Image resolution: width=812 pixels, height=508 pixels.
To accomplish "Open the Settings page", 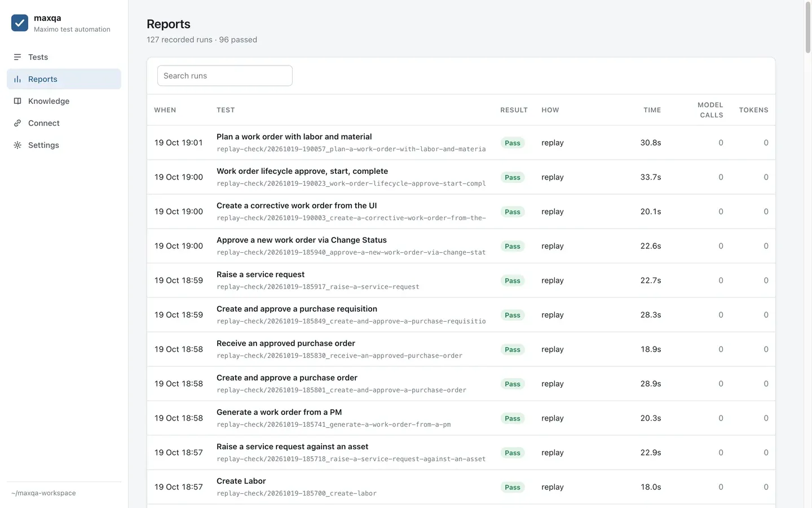I will click(x=64, y=145).
